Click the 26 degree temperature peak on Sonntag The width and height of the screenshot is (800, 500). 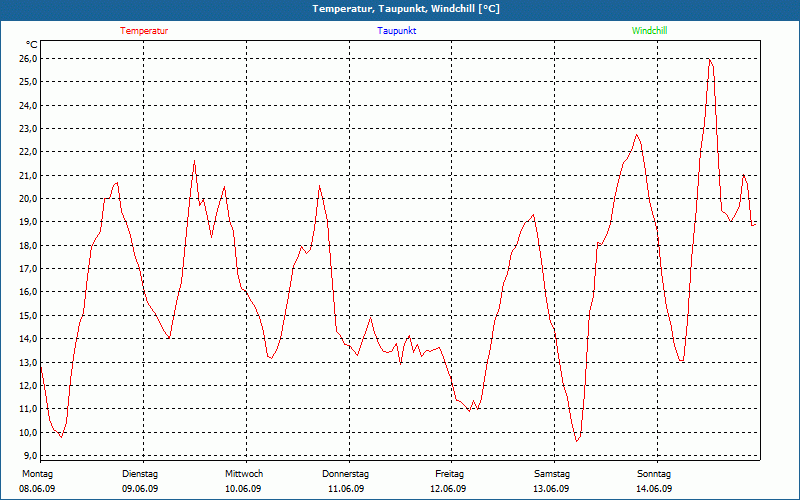tap(709, 59)
